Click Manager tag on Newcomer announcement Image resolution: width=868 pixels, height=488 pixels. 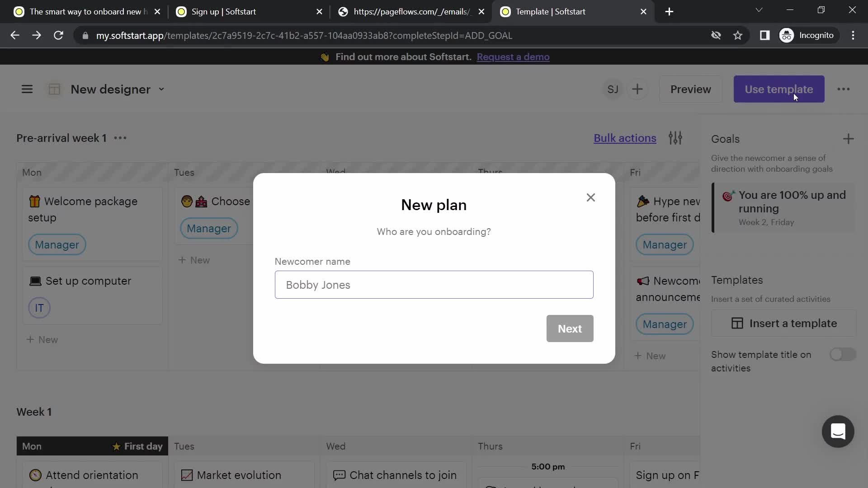665,324
